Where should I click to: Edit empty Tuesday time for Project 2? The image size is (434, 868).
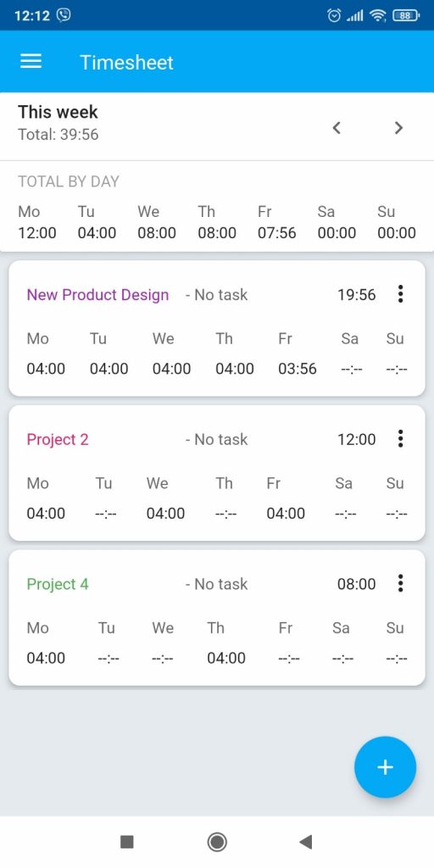(106, 514)
